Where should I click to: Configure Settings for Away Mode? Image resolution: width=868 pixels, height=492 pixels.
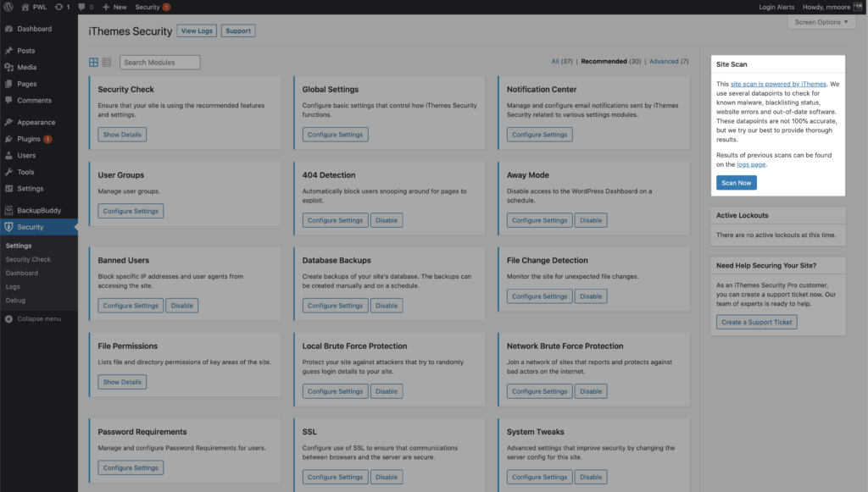540,220
